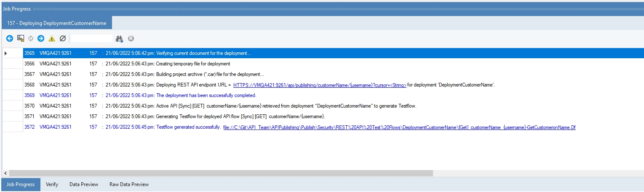Click the toolbar search text field

[92, 38]
